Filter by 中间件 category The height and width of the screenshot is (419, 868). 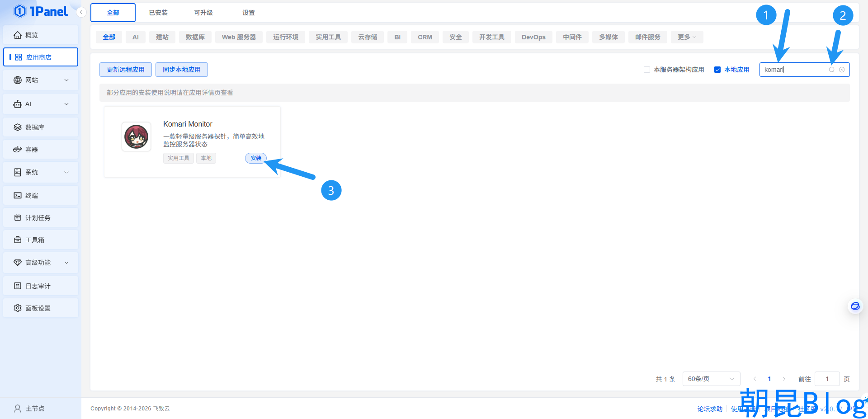[572, 37]
